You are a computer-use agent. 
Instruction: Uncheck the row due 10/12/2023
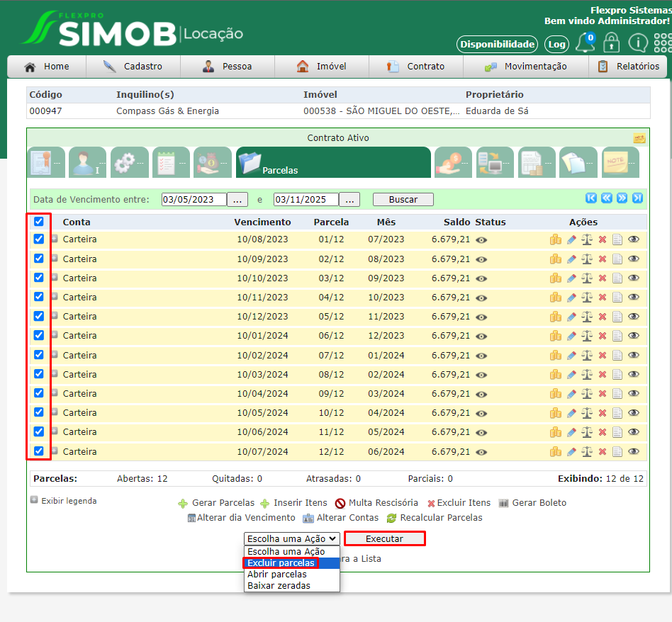(x=38, y=316)
